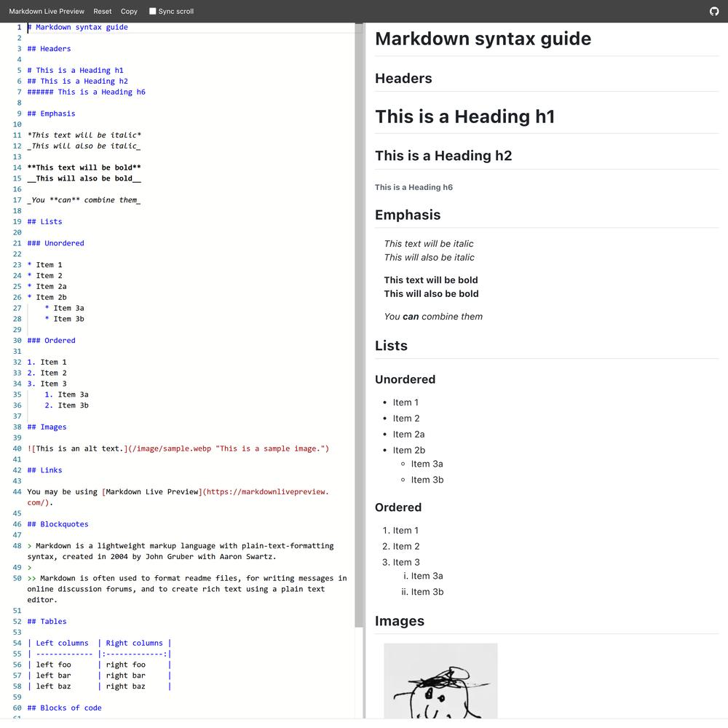Click '## Headers' line in editor
Image resolution: width=728 pixels, height=728 pixels.
tap(49, 49)
